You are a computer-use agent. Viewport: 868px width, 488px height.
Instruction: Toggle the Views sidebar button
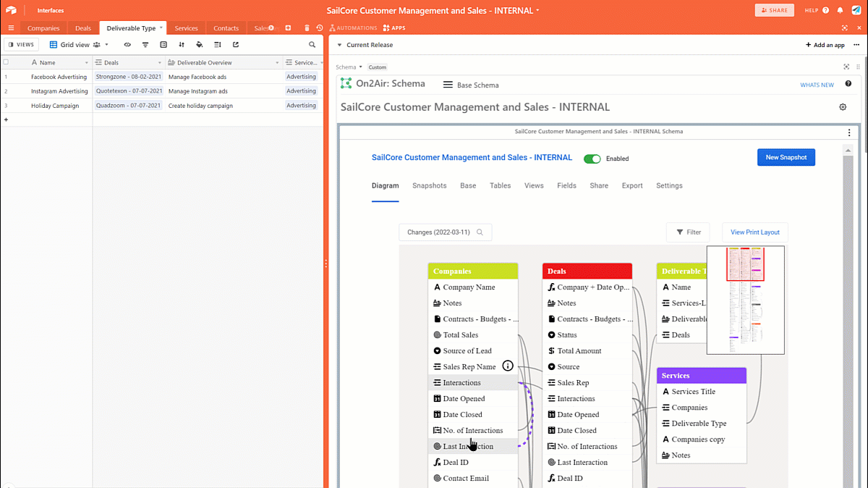pyautogui.click(x=21, y=45)
